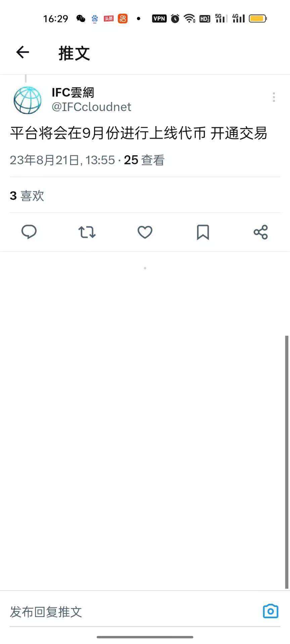The height and width of the screenshot is (644, 290).
Task: View the 3 喜欢 likes list
Action: [x=27, y=196]
